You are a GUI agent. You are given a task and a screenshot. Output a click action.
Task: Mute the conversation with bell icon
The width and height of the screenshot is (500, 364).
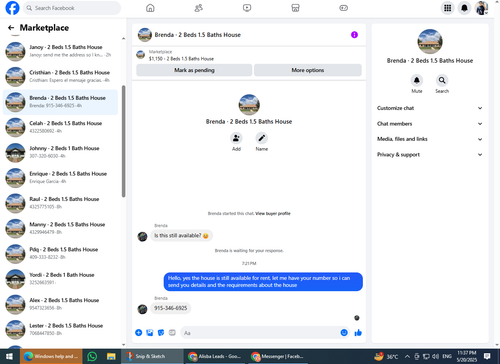click(x=417, y=80)
